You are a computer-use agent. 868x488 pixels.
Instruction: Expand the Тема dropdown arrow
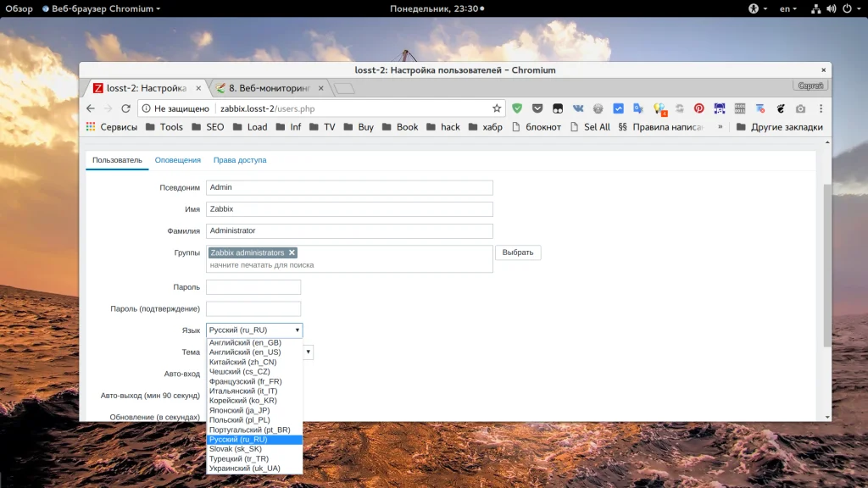coord(309,352)
